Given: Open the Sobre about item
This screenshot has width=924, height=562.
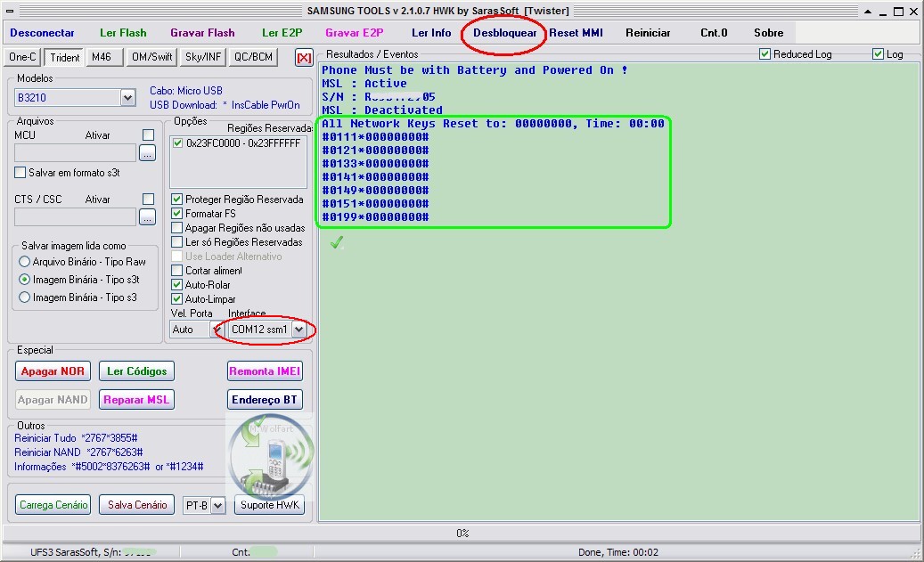Looking at the screenshot, I should (x=769, y=33).
